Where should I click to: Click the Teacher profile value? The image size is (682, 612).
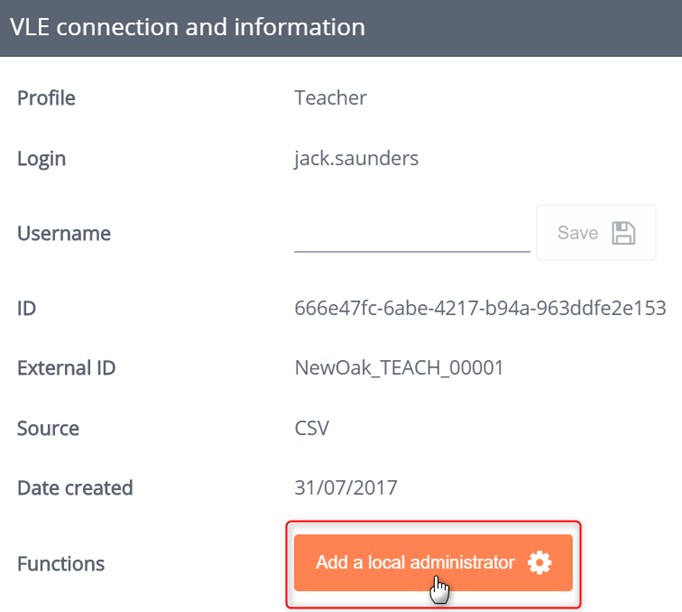[330, 98]
